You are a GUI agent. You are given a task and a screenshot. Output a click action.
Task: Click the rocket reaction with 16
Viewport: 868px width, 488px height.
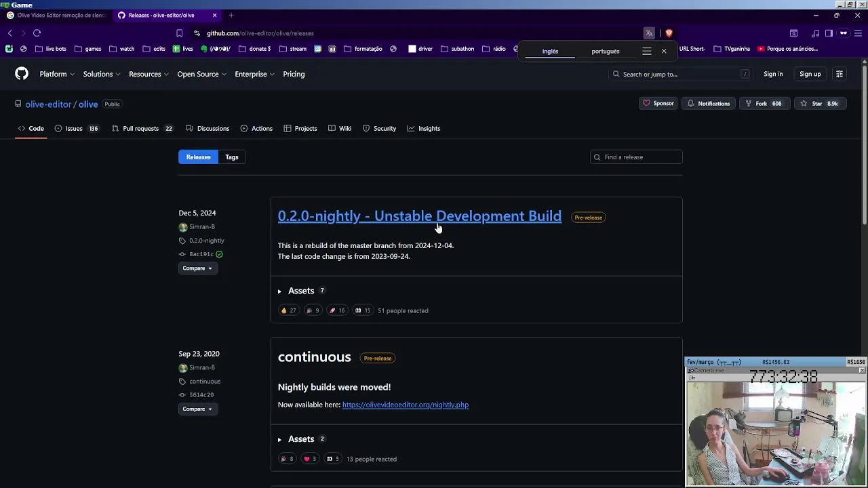[x=337, y=310]
